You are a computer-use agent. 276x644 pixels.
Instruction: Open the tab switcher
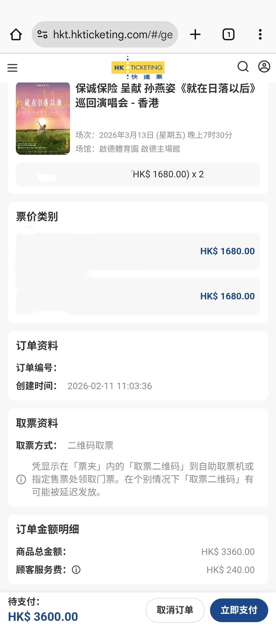[x=228, y=34]
